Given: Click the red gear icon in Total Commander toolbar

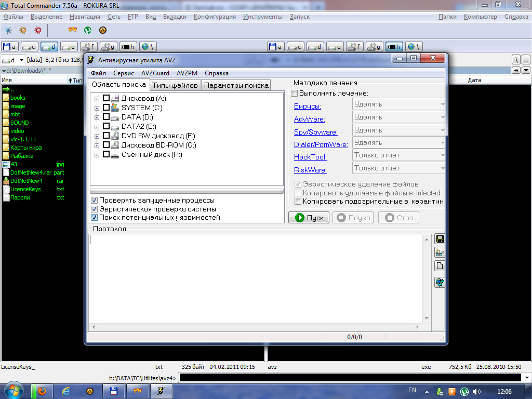Looking at the screenshot, I should click(x=38, y=31).
